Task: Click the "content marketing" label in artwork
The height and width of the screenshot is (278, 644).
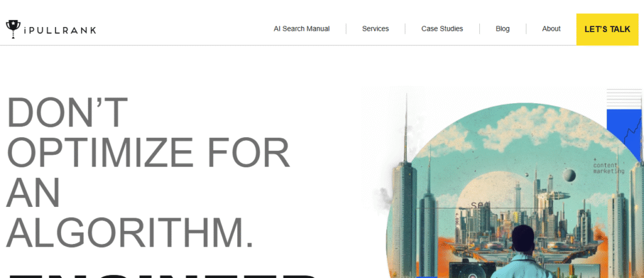Action: tap(609, 167)
